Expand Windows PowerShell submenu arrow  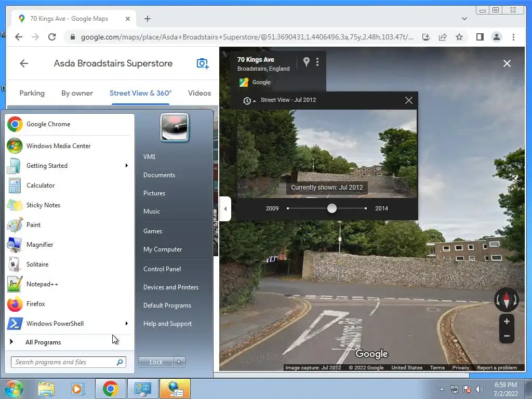coord(127,323)
